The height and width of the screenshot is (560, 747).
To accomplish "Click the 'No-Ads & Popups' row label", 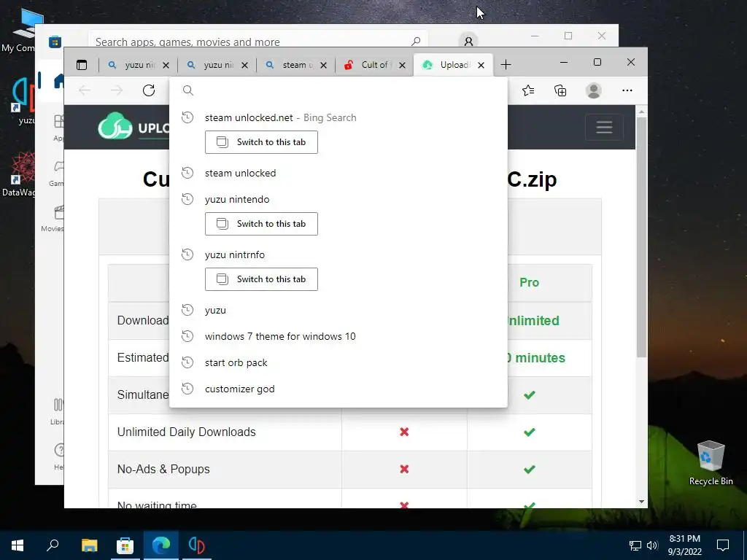I will tap(163, 469).
